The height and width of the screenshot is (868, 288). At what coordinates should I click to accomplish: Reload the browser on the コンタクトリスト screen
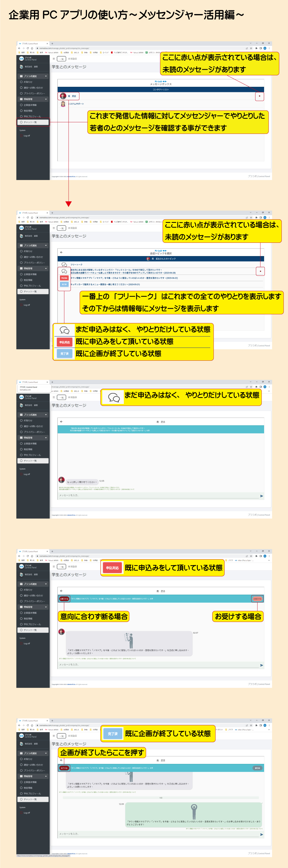point(28,48)
